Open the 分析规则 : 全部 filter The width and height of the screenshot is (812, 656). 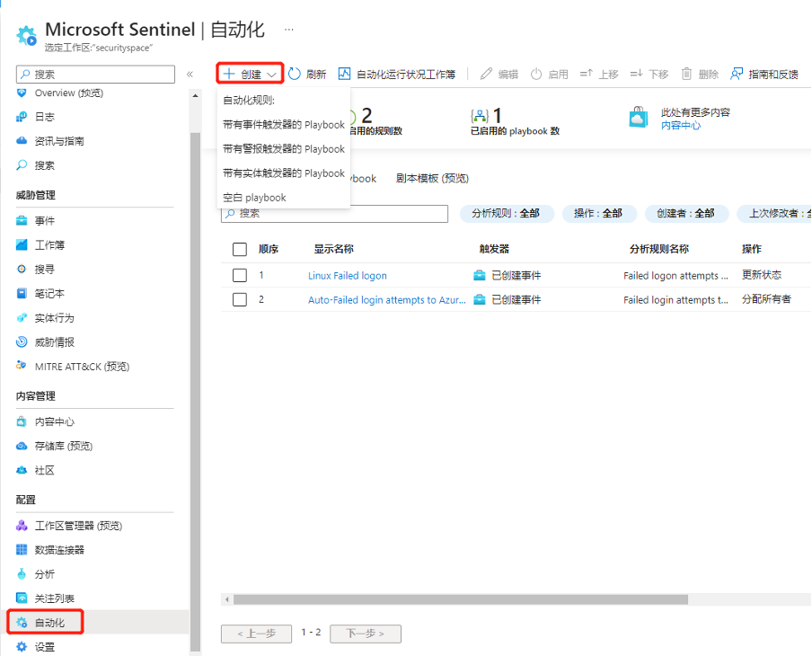coord(507,214)
